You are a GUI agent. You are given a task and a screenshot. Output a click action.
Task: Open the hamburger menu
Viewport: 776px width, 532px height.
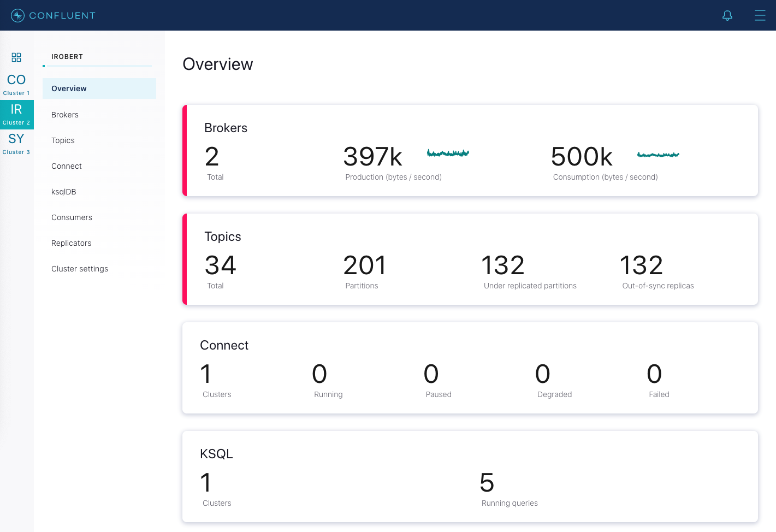coord(760,15)
